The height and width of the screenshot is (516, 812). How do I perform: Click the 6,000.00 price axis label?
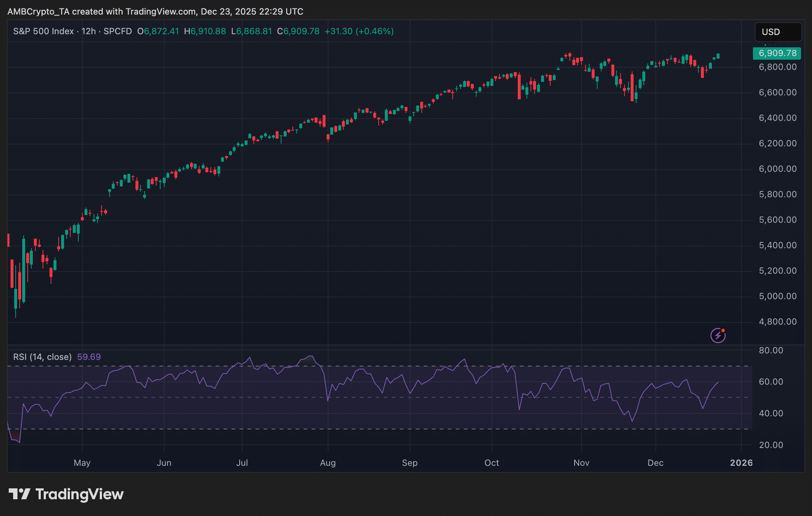(x=777, y=169)
